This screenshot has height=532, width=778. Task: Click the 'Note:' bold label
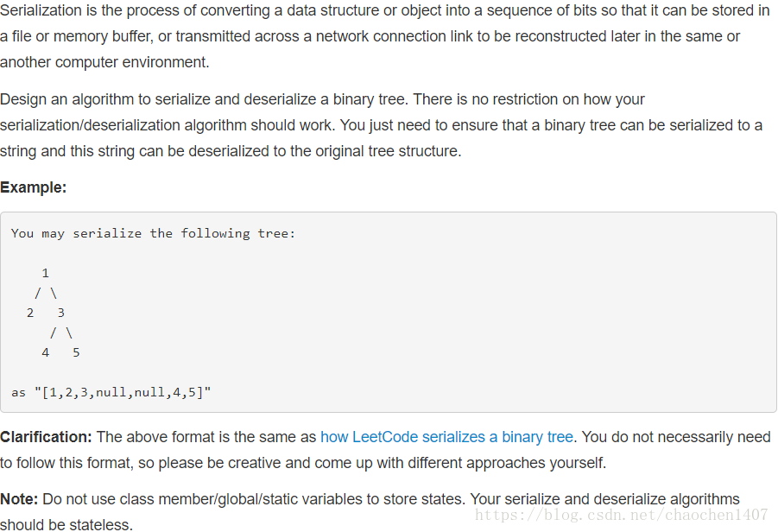[x=19, y=499]
